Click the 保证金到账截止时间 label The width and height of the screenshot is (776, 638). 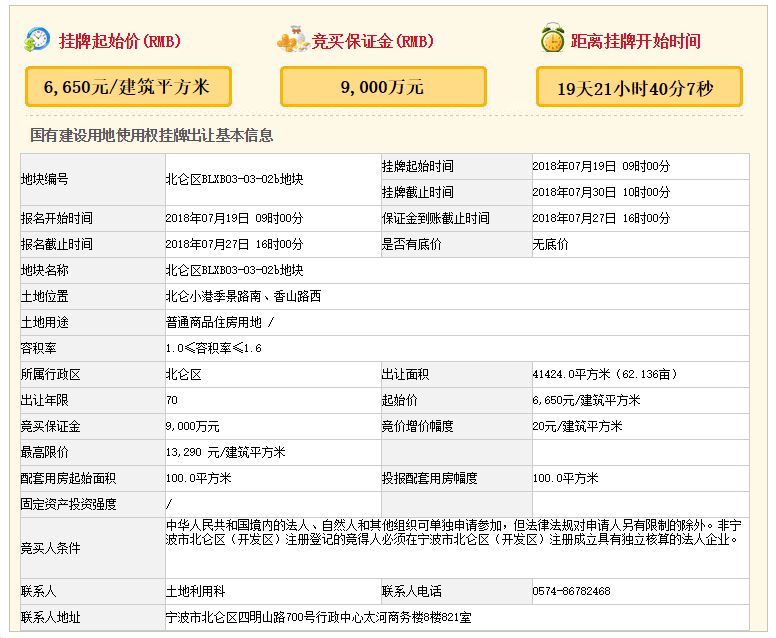click(x=435, y=218)
